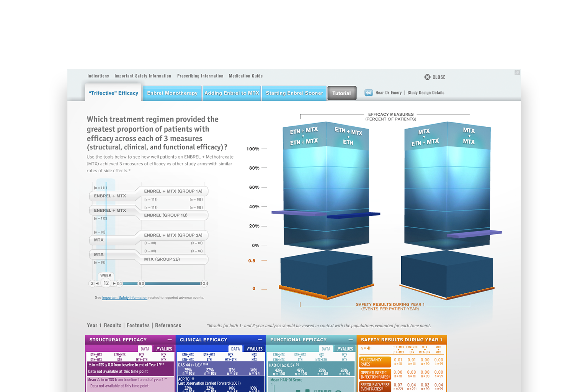The image size is (588, 392).
Task: Open Study Design Details
Action: tap(426, 93)
